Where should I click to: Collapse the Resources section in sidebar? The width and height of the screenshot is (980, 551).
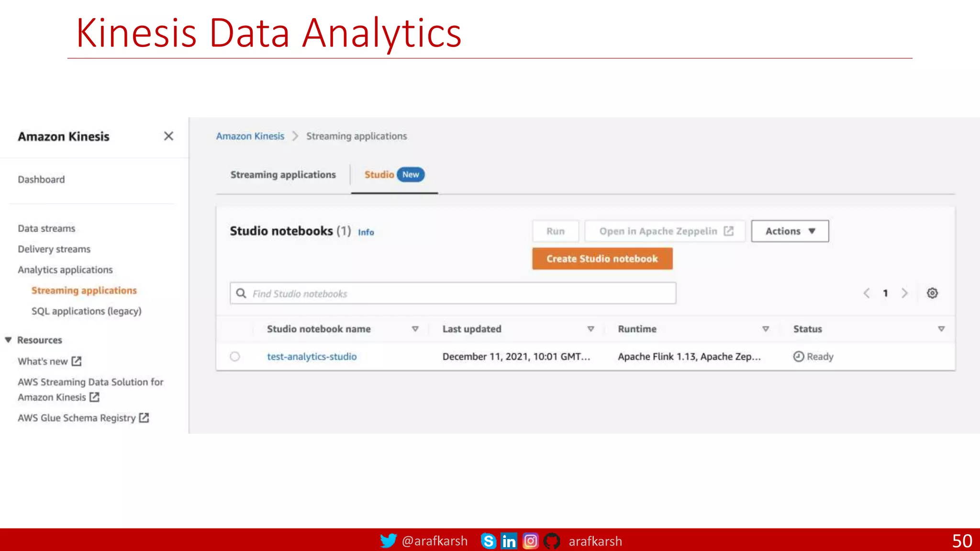click(x=8, y=340)
